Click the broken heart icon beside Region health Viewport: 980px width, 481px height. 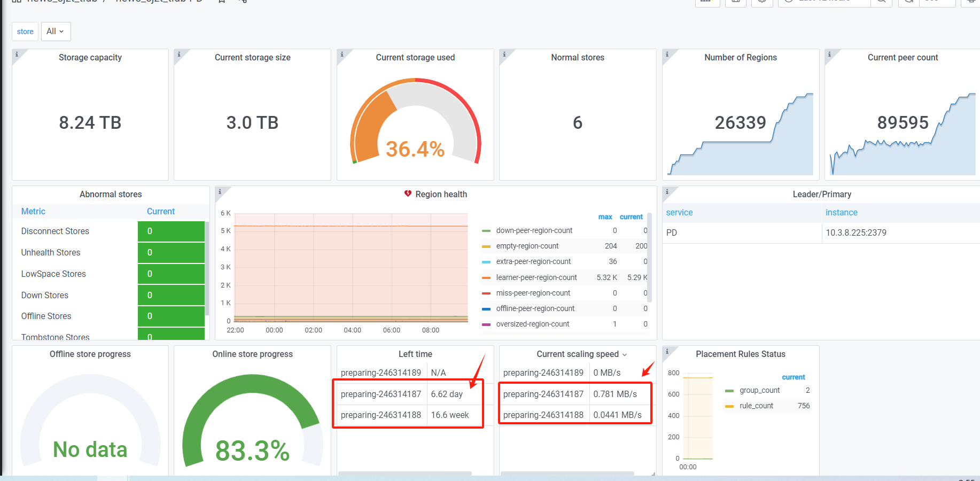coord(408,194)
